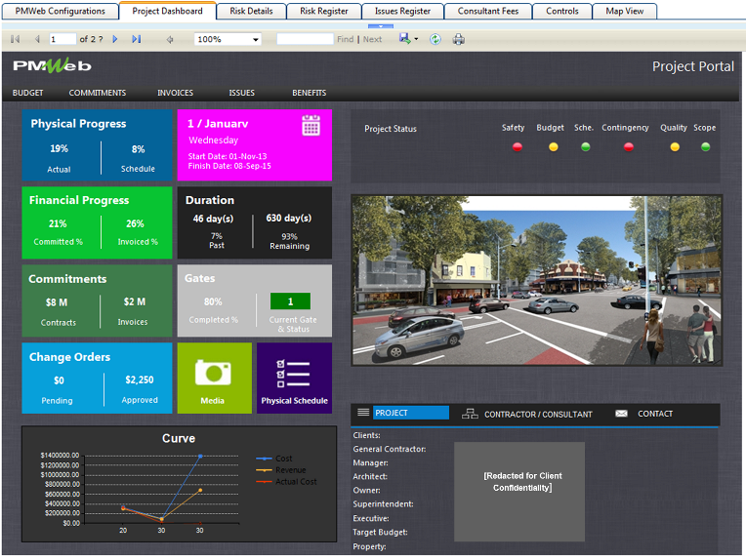Open the Commitments tile
This screenshot has height=560, width=746.
tap(97, 300)
